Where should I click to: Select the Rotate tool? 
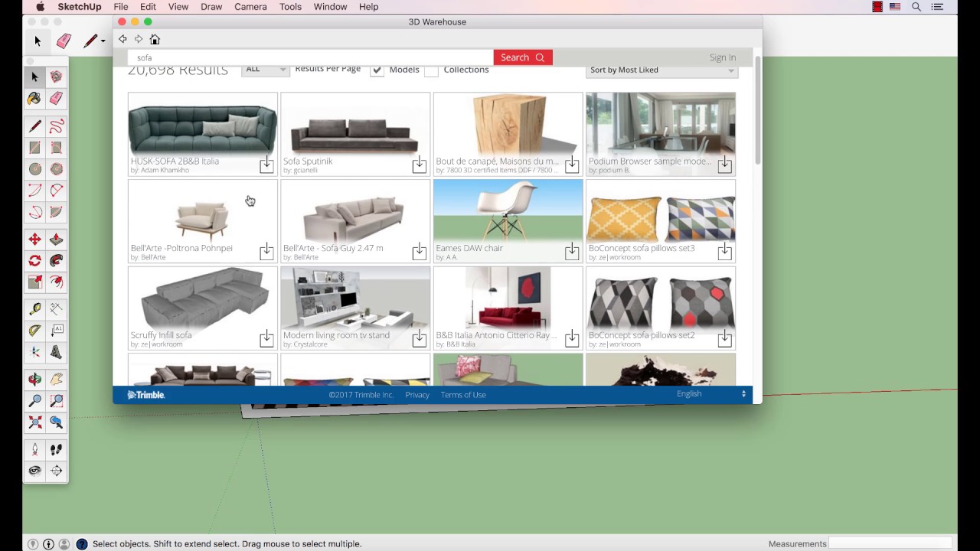click(34, 261)
